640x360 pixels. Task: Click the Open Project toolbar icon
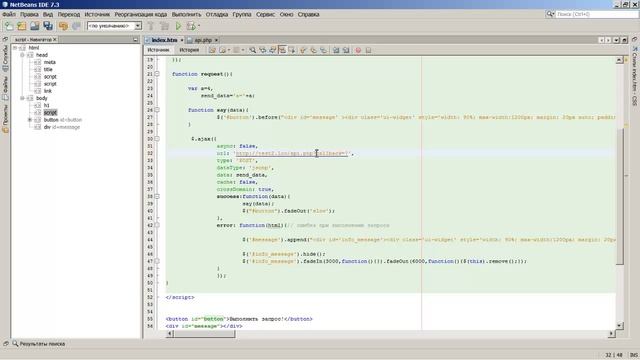click(x=35, y=26)
